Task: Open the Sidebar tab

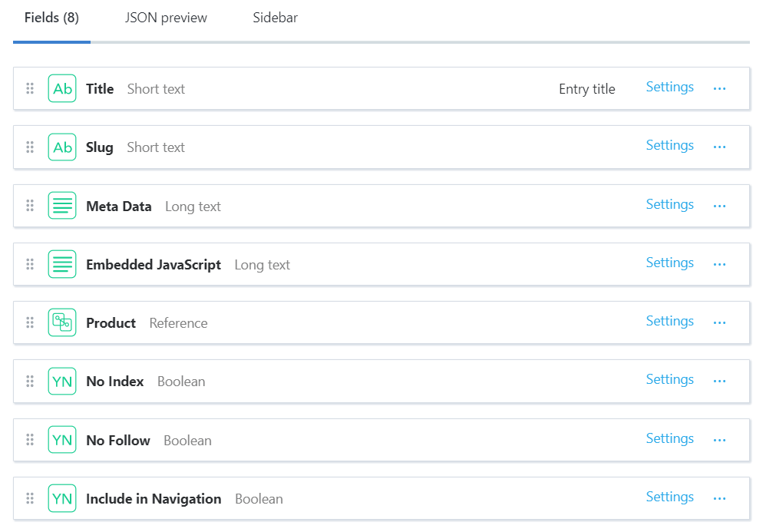Action: click(x=275, y=18)
